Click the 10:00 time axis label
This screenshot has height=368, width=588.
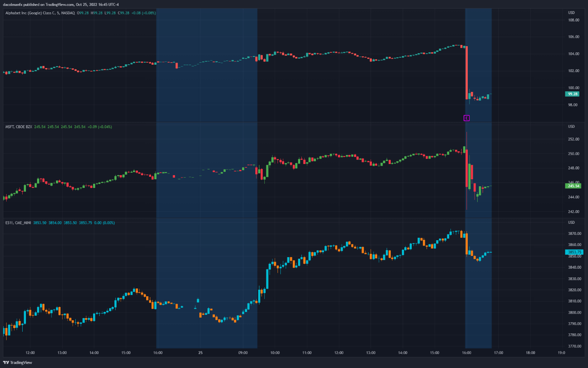click(x=275, y=353)
